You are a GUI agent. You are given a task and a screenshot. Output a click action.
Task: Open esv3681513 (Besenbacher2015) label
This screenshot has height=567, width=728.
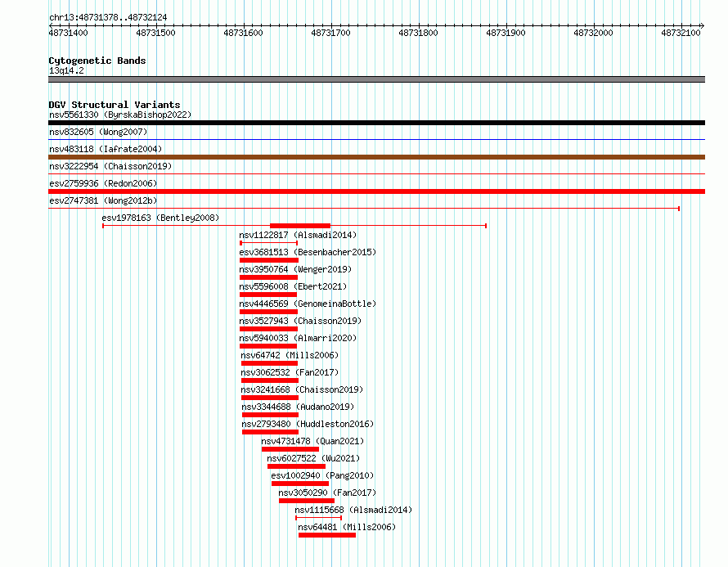pyautogui.click(x=308, y=252)
